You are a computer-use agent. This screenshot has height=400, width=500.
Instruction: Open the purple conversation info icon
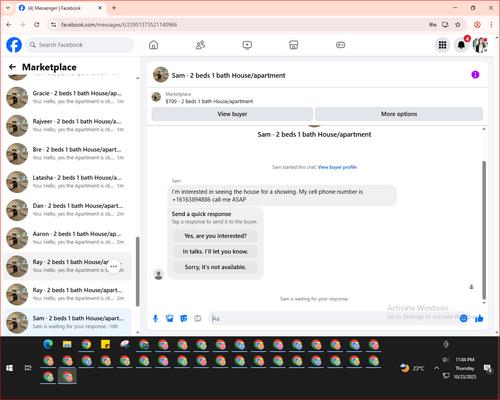click(475, 75)
